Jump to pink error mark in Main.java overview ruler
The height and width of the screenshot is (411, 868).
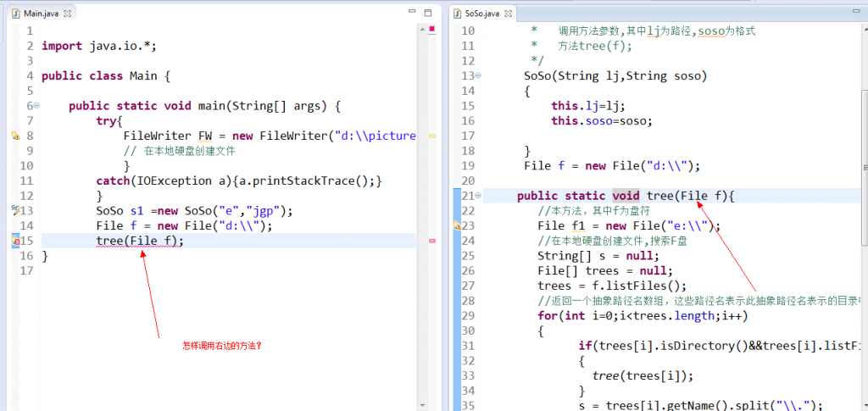(432, 241)
